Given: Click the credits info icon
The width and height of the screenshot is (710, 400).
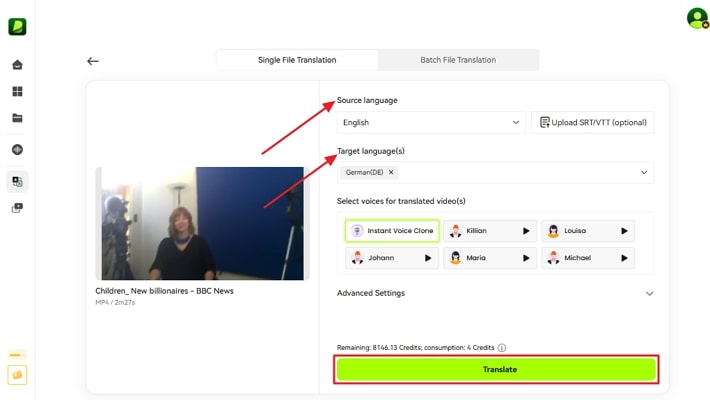Looking at the screenshot, I should (x=502, y=348).
